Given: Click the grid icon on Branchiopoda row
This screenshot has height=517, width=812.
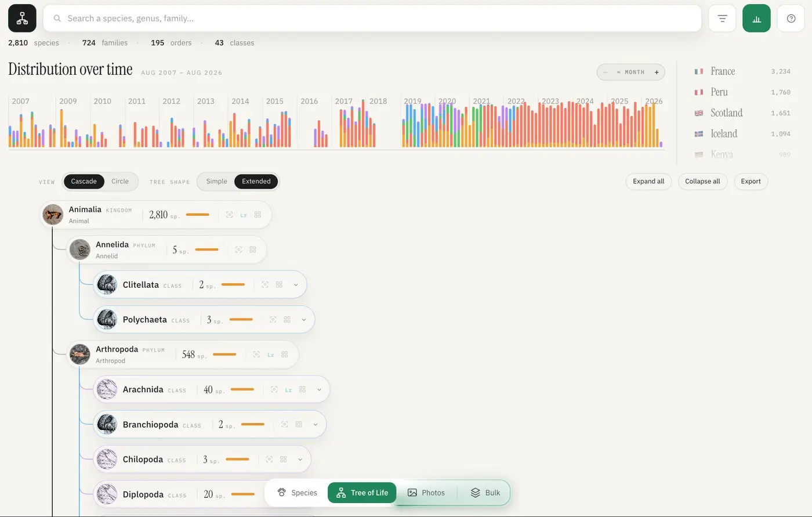Looking at the screenshot, I should pyautogui.click(x=298, y=424).
